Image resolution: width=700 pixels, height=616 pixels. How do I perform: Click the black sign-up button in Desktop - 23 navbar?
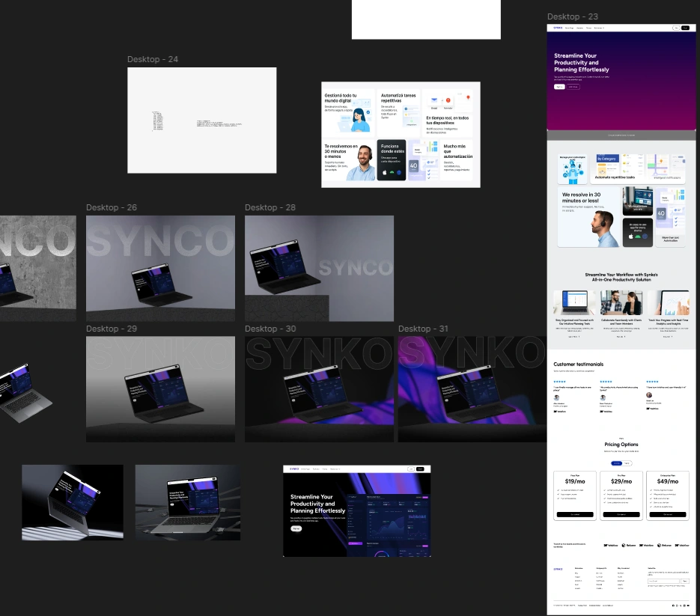[x=685, y=28]
